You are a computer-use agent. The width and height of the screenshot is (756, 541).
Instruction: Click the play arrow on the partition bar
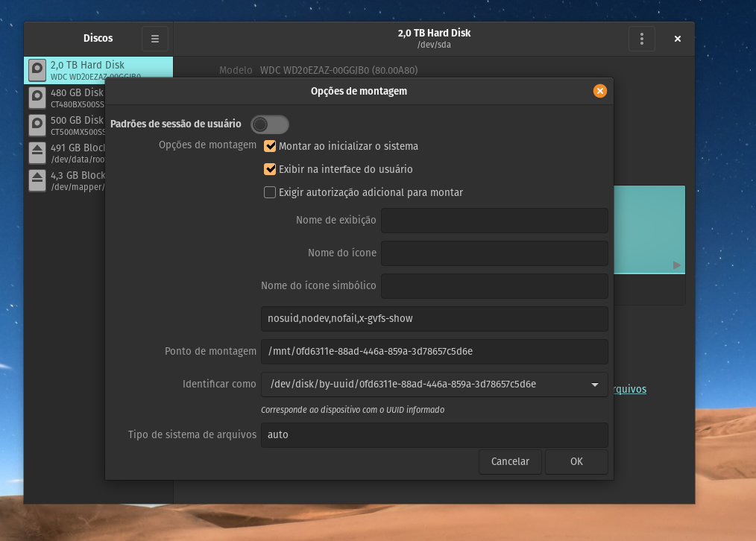pyautogui.click(x=677, y=265)
